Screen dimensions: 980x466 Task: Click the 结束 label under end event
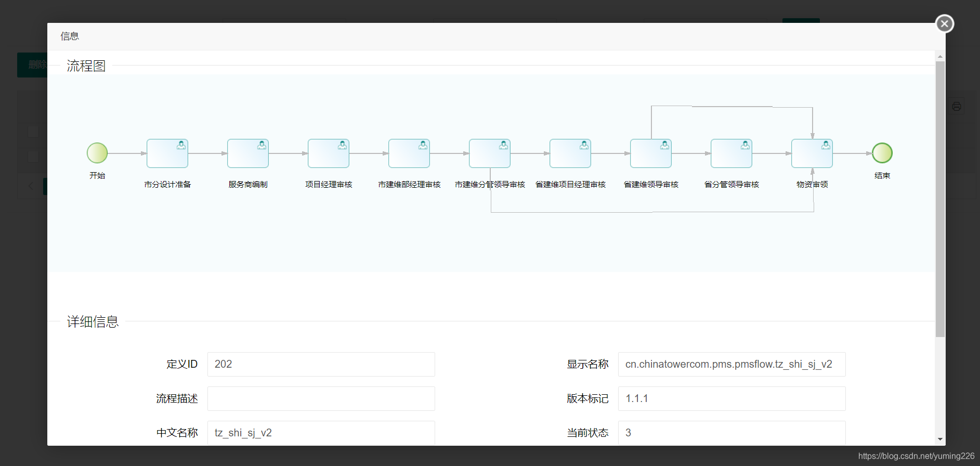pyautogui.click(x=882, y=176)
